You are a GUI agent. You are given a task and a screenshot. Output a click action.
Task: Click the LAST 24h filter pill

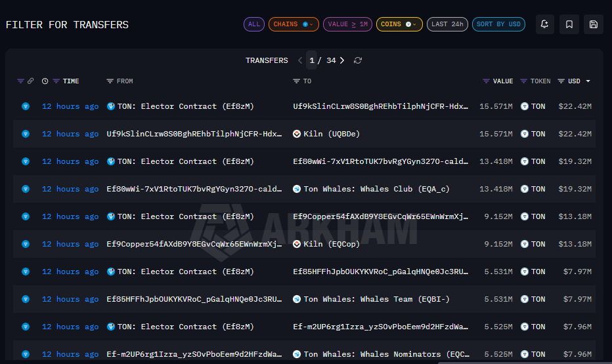(x=447, y=24)
